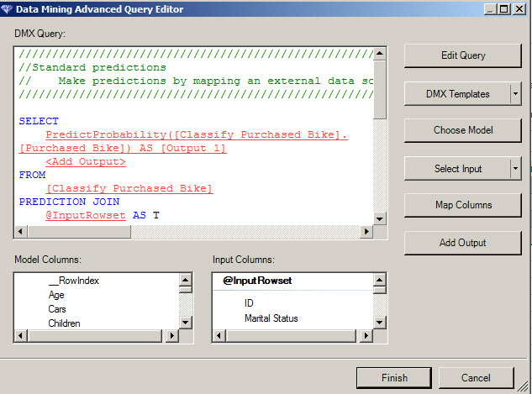
Task: Click the Map Columns button
Action: (x=463, y=205)
